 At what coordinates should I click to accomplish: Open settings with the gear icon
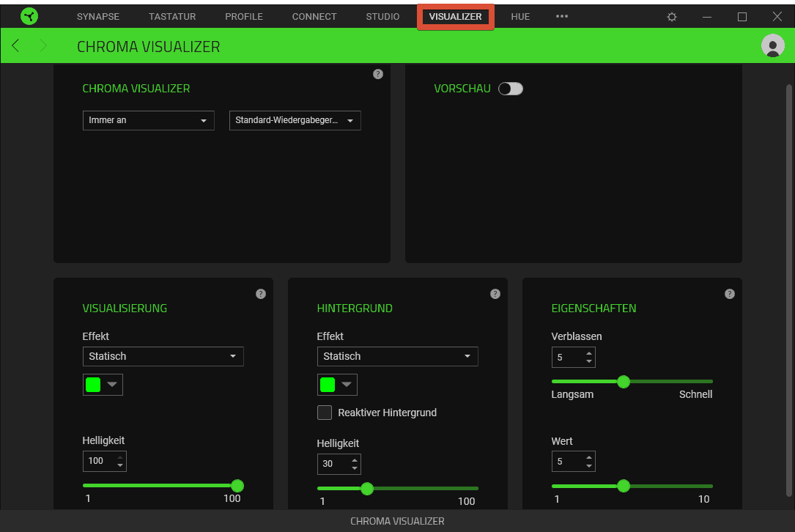point(672,17)
